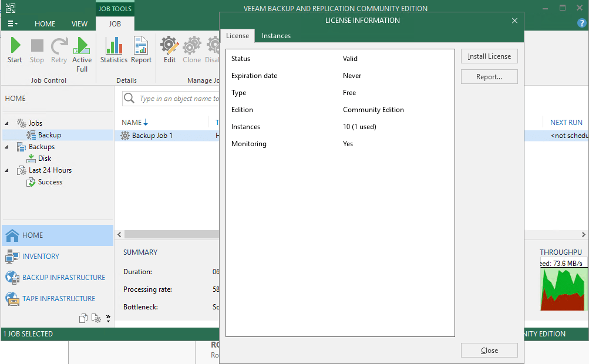589x364 pixels.
Task: Click the Status 'Valid' value
Action: pos(350,59)
